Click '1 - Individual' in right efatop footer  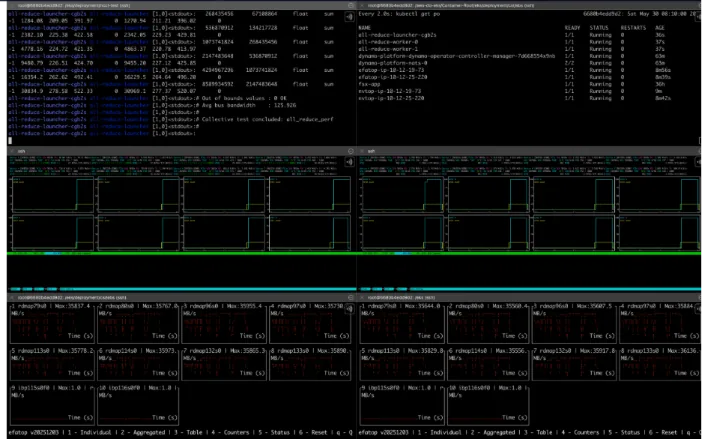point(440,432)
